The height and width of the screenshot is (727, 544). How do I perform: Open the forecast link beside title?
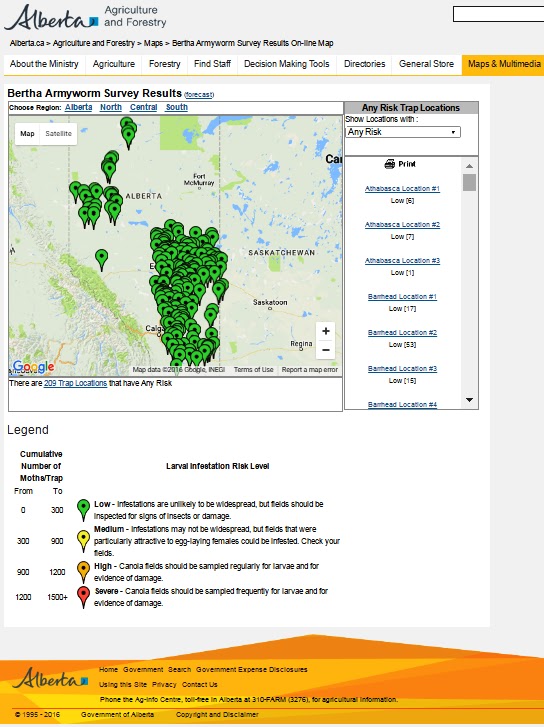point(199,95)
